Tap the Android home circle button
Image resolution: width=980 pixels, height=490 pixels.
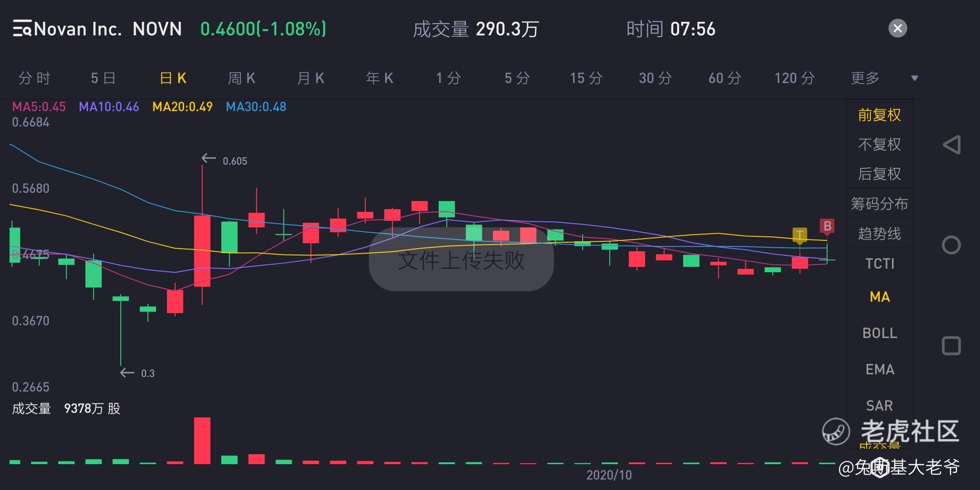coord(951,245)
